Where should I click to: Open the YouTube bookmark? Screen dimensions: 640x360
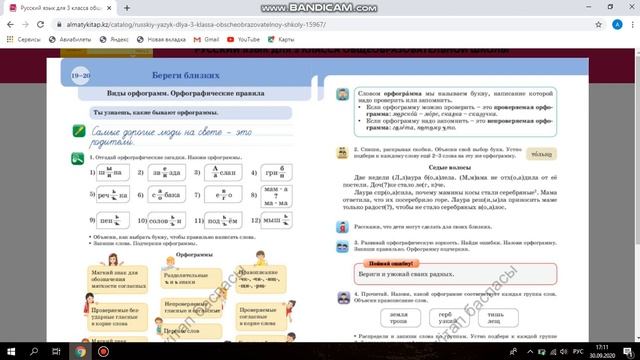[243, 40]
